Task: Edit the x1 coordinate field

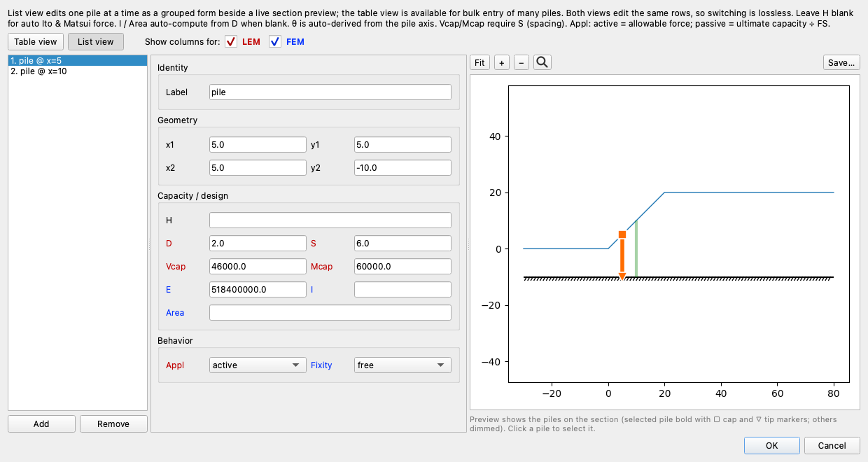Action: click(x=258, y=145)
